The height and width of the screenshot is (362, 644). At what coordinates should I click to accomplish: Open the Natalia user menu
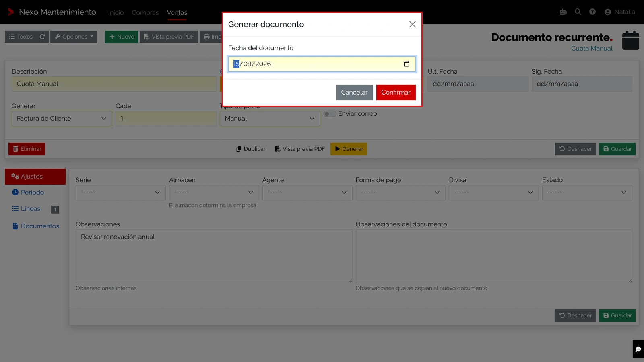tap(620, 12)
